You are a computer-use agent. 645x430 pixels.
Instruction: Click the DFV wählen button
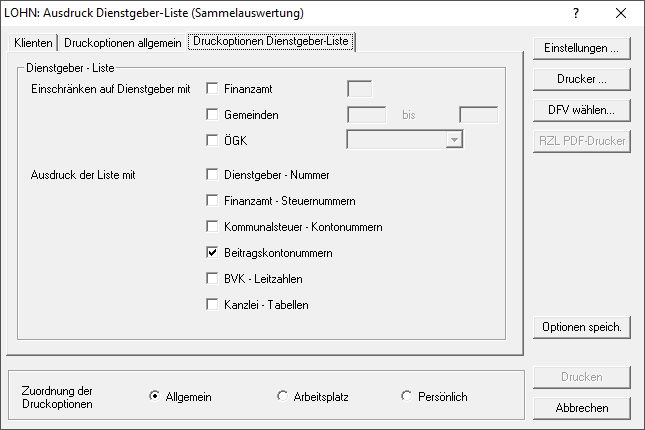point(583,110)
